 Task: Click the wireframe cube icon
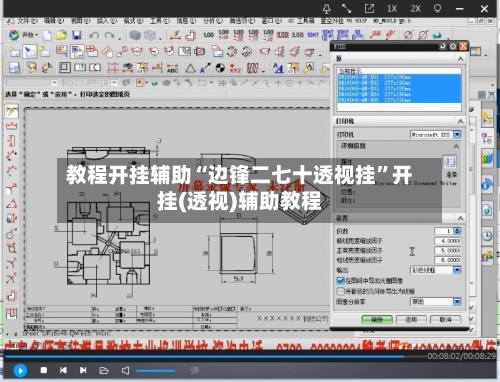pyautogui.click(x=150, y=35)
